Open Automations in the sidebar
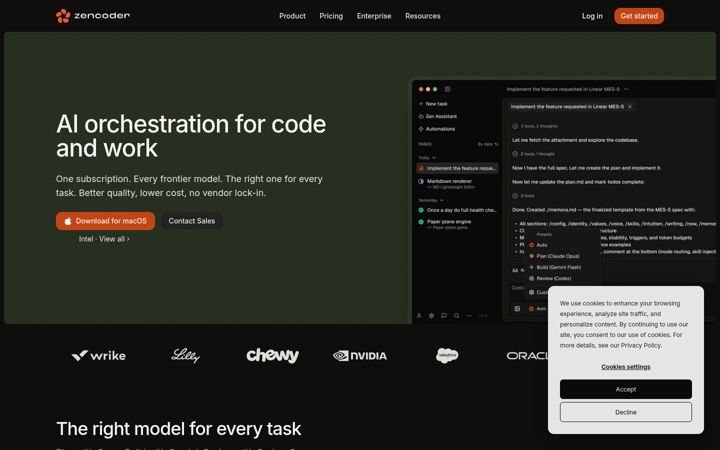Screen dimensions: 720x450 coord(437,129)
